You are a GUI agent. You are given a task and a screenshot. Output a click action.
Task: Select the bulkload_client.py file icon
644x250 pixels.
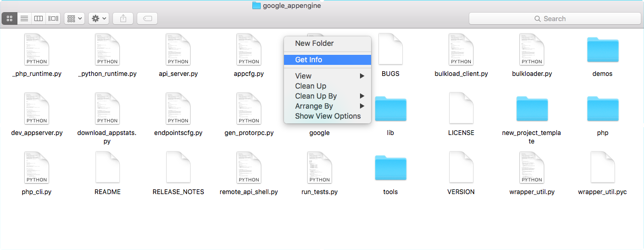click(x=461, y=49)
